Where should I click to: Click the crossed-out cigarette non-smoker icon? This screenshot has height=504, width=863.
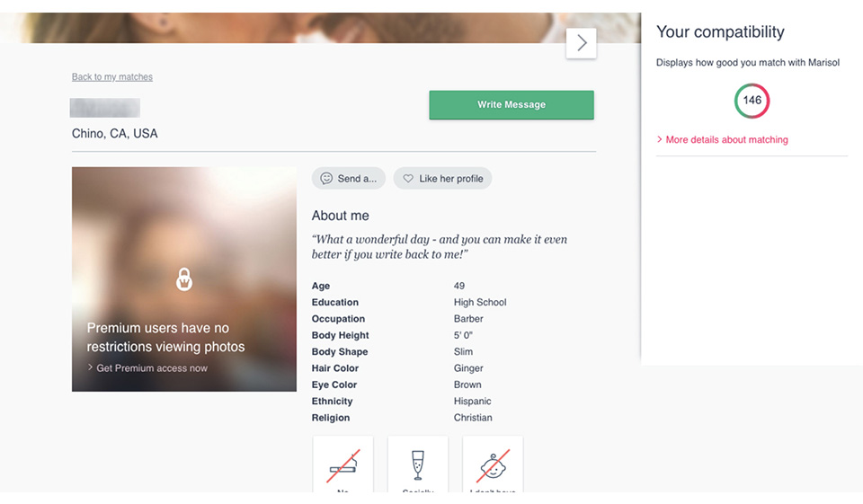343,464
